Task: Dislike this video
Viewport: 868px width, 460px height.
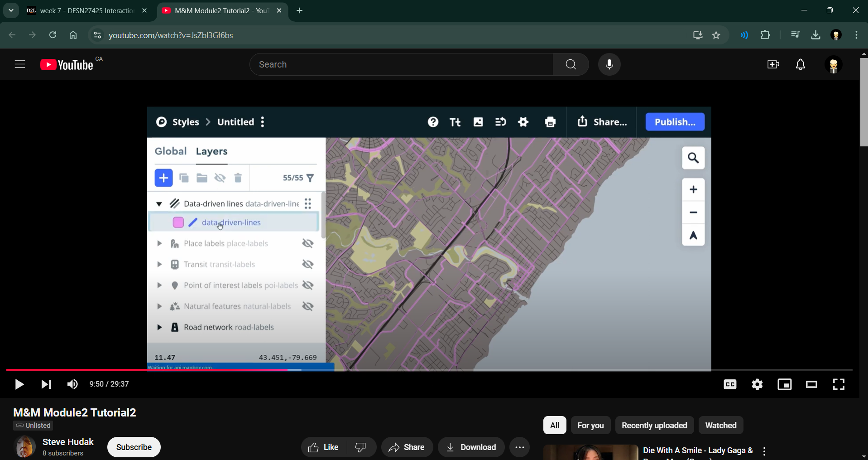Action: coord(361,447)
